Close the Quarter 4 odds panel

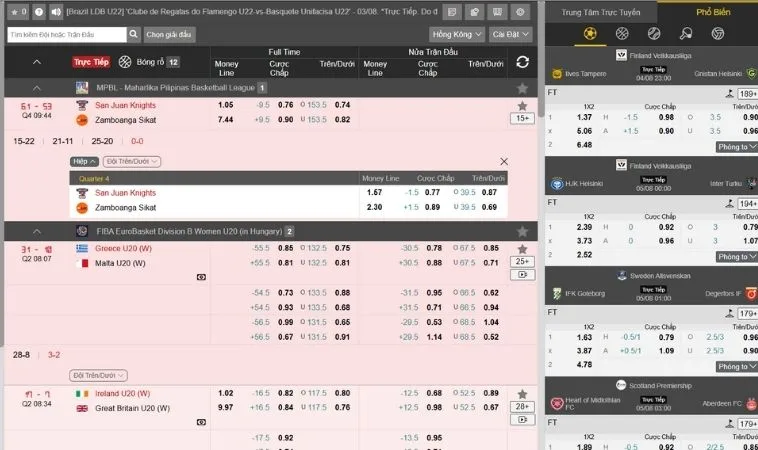[x=503, y=161]
